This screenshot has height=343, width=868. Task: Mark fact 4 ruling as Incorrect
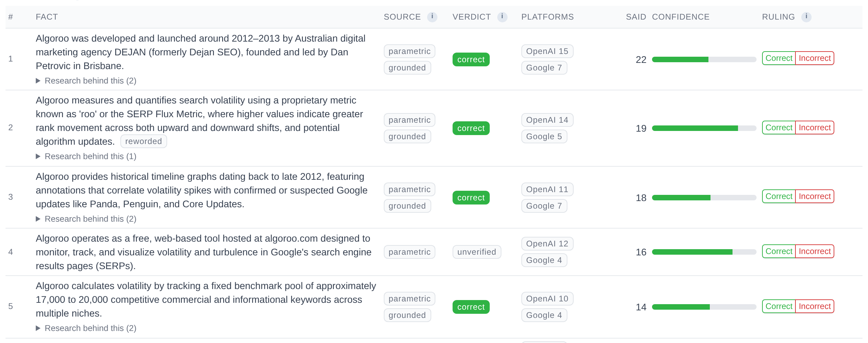coord(815,251)
